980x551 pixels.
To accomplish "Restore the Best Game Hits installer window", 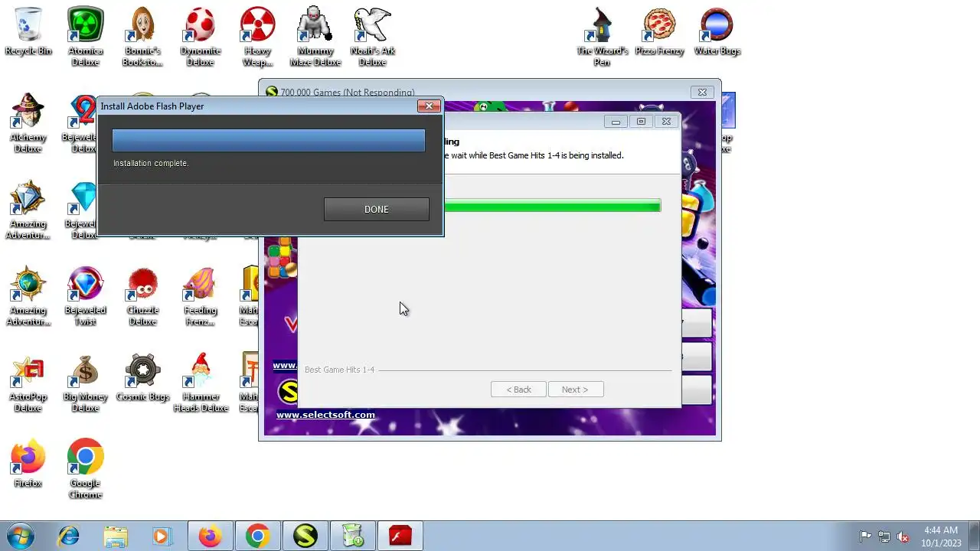I will click(641, 122).
